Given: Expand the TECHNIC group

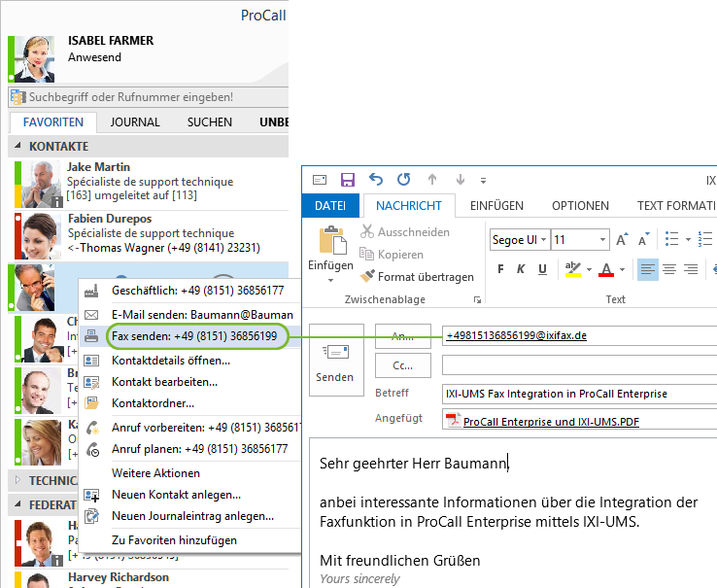Looking at the screenshot, I should click(17, 480).
